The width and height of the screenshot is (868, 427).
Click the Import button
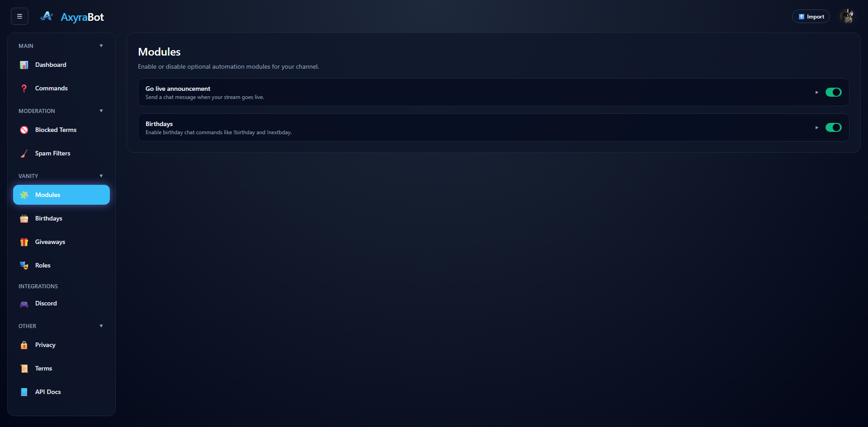click(x=811, y=16)
